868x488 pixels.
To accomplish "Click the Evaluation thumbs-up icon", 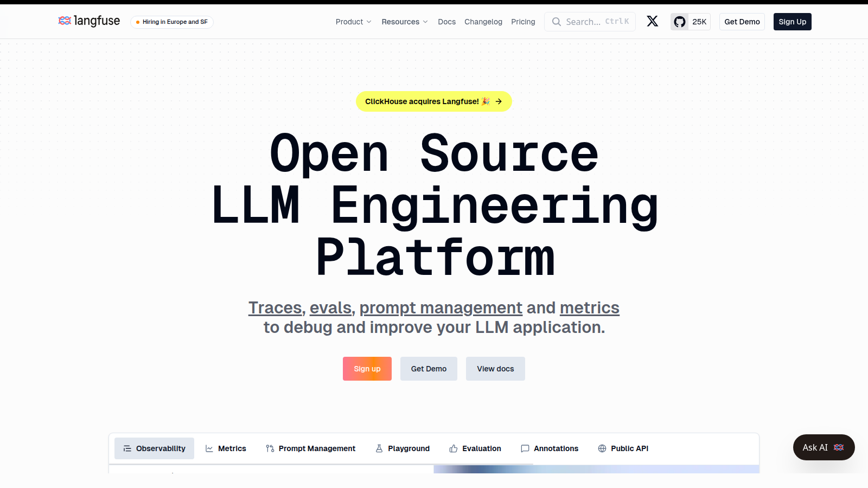I will pos(454,448).
